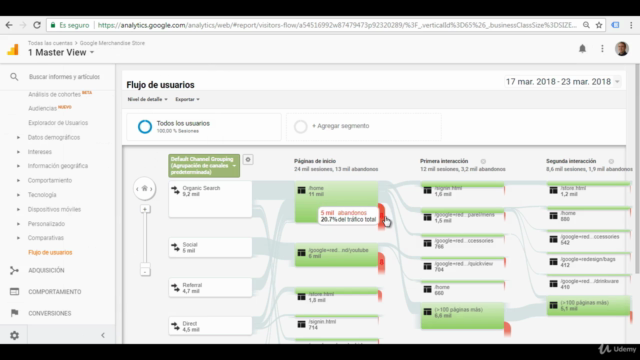Click the red drop-off bar of the /home node
This screenshot has width=640, height=360.
(382, 216)
